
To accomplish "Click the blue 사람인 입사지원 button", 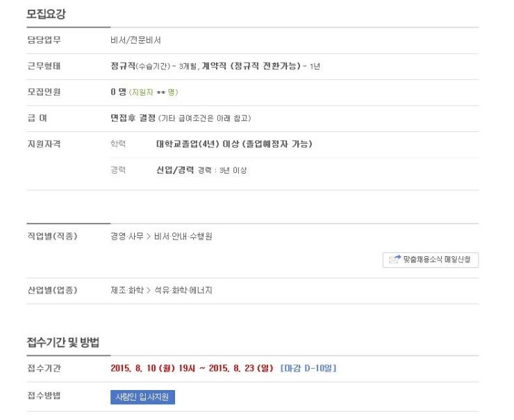I will (142, 397).
